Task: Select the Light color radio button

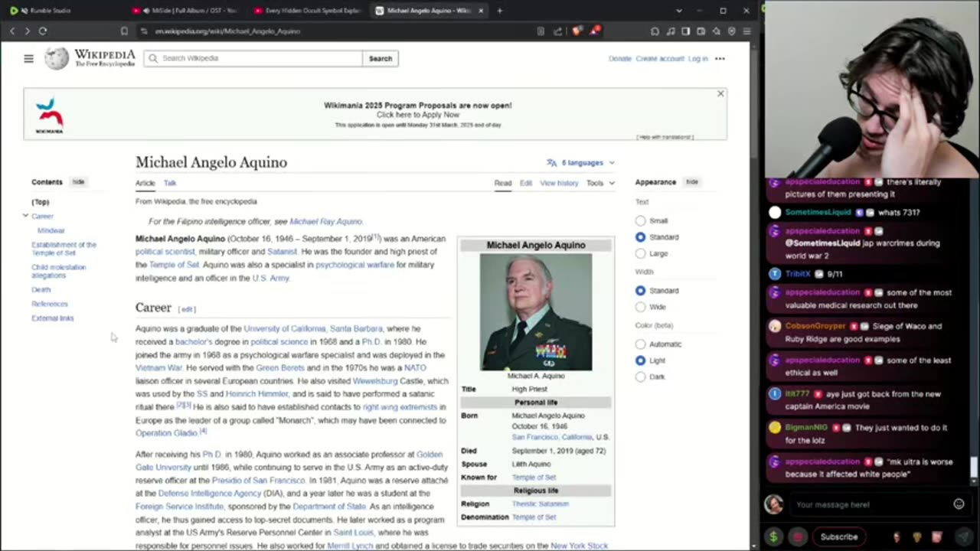Action: pyautogui.click(x=640, y=360)
